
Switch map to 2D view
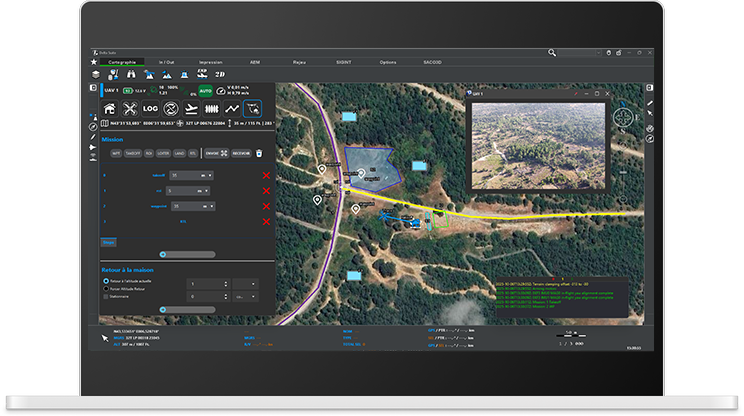coord(219,73)
